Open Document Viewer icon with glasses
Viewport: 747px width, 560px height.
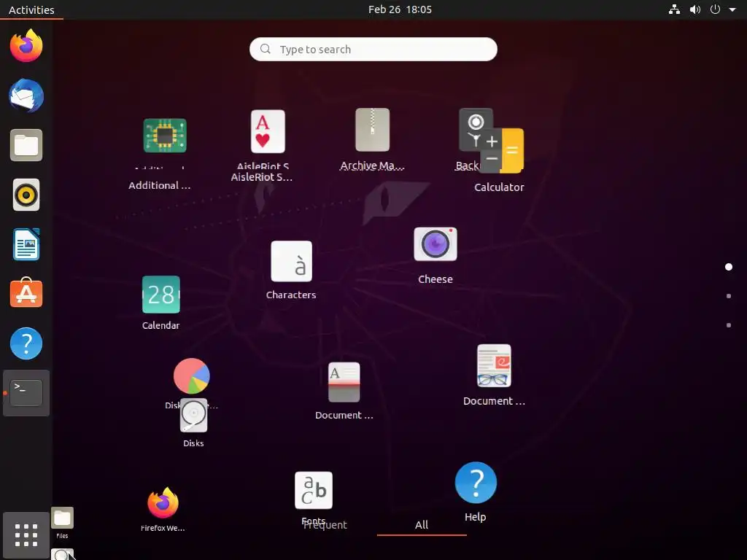click(x=494, y=366)
